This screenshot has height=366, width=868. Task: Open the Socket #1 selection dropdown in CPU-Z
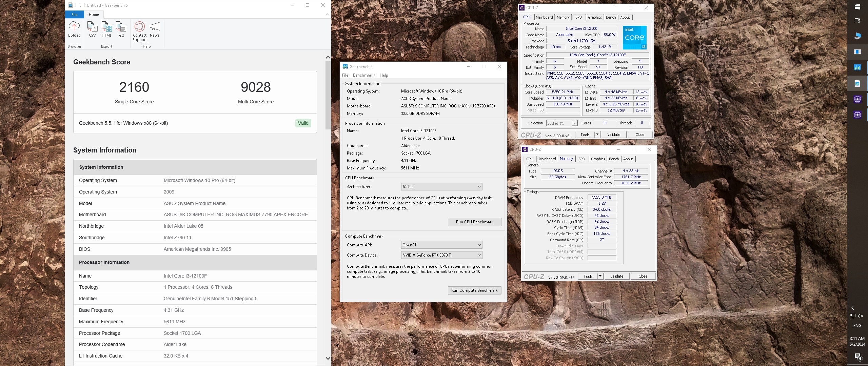562,123
